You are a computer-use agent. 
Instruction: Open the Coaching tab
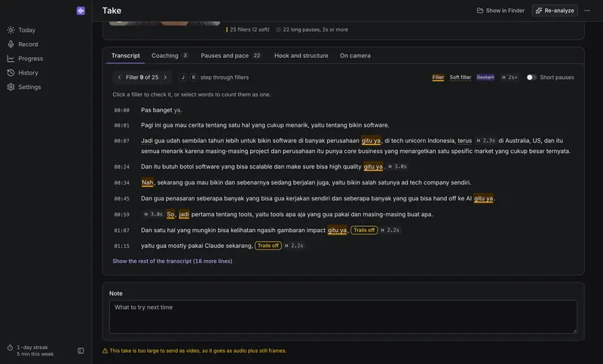tap(170, 56)
